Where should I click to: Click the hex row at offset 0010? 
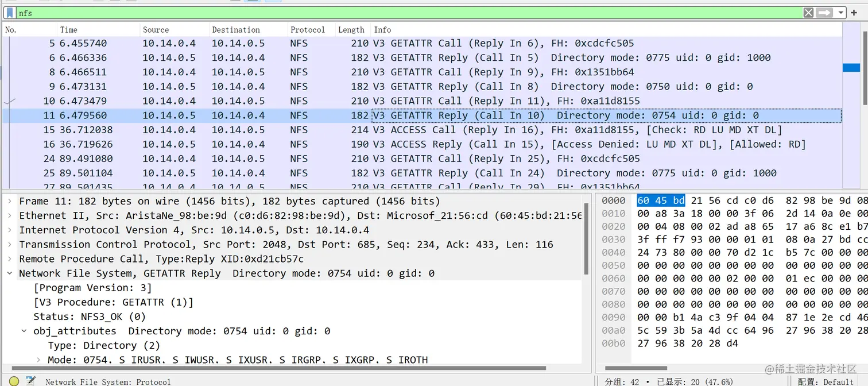pos(734,214)
